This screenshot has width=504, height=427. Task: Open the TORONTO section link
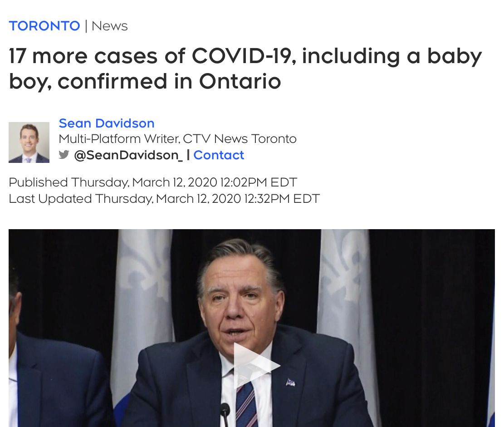(44, 26)
